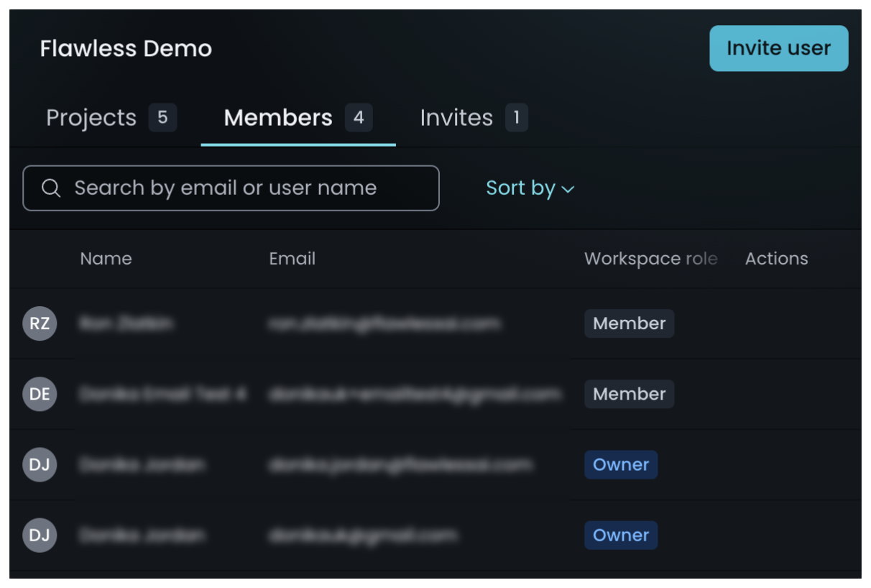Image resolution: width=871 pixels, height=588 pixels.
Task: Click the Invite user button
Action: [778, 48]
